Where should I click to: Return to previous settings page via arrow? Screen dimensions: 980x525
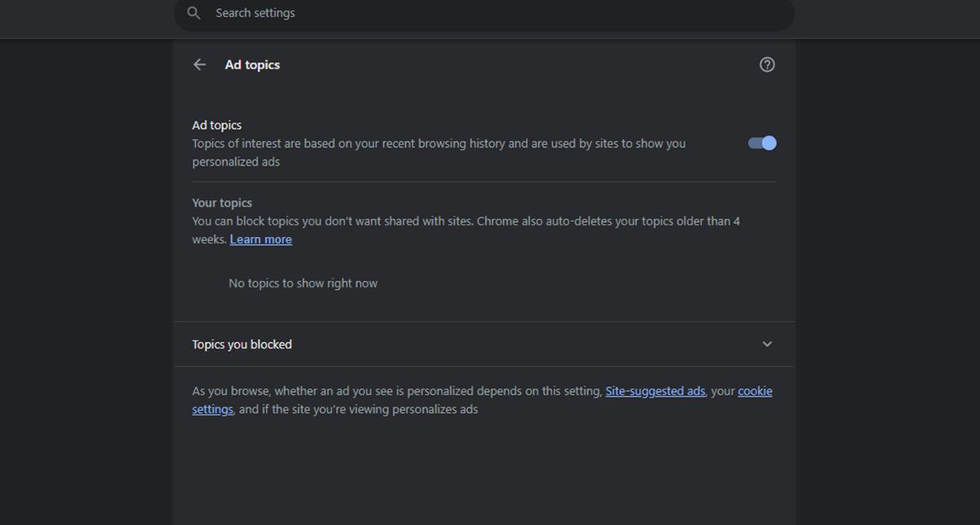[199, 64]
